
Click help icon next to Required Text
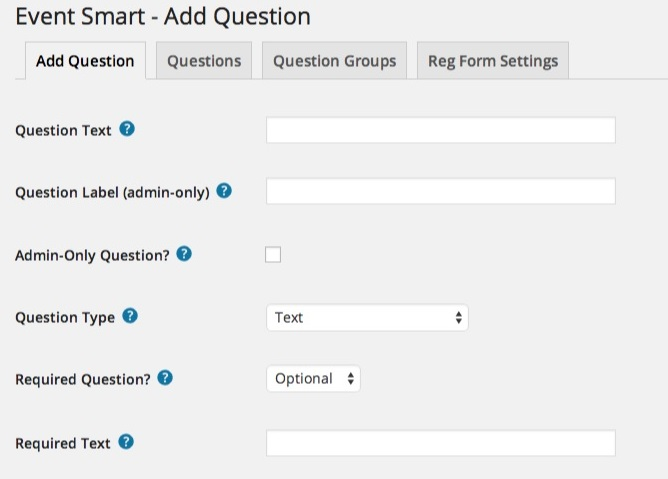point(126,442)
